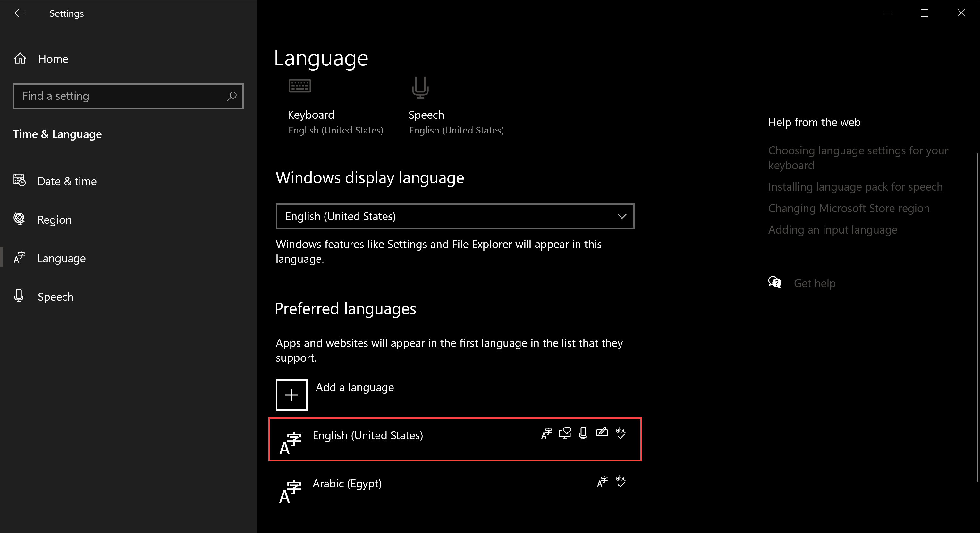
Task: Click the back arrow in Settings
Action: [19, 13]
